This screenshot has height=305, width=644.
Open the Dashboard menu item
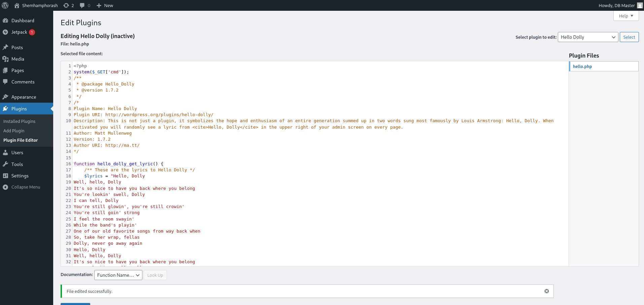tap(23, 21)
